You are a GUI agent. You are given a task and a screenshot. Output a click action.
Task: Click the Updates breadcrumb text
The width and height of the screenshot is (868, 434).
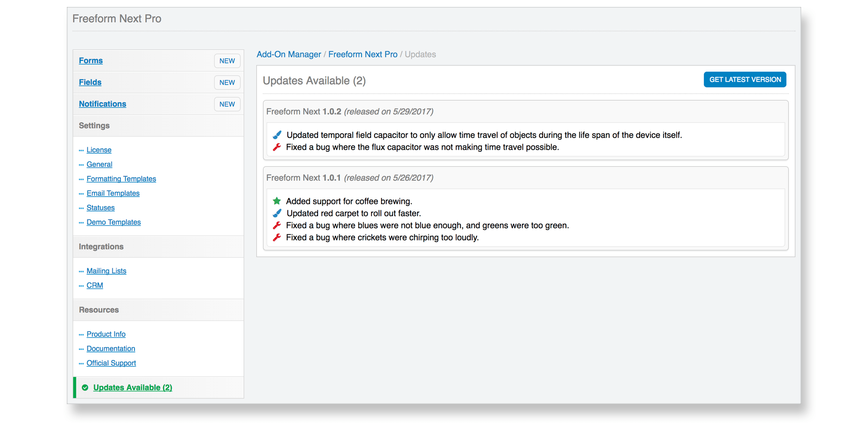(420, 54)
